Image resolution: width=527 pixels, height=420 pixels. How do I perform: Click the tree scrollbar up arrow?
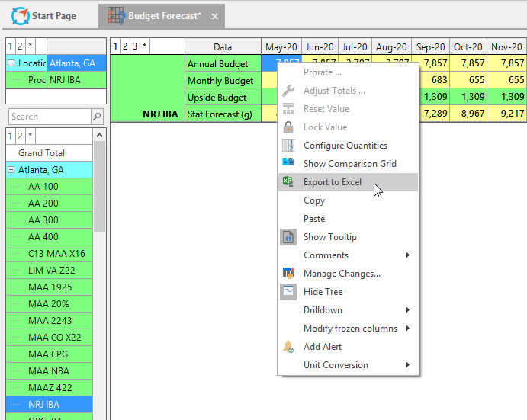(x=99, y=135)
